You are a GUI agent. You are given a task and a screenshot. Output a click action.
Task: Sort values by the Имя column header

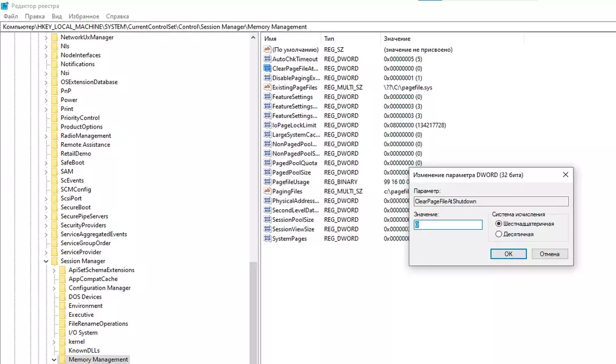(291, 39)
